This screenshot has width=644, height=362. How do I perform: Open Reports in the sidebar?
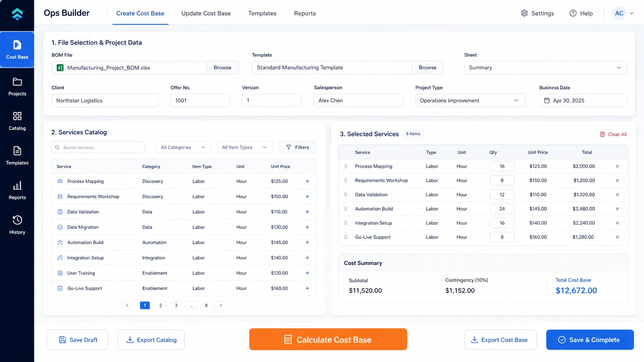[x=17, y=190]
